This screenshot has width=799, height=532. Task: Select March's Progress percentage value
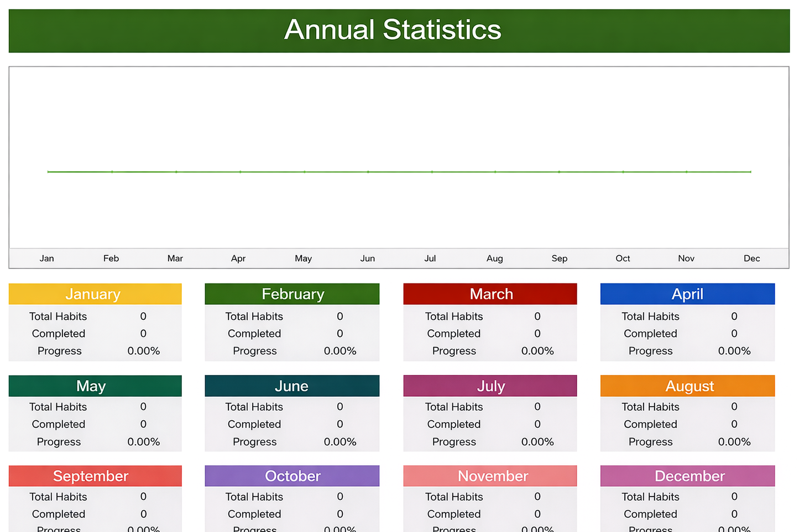[537, 351]
